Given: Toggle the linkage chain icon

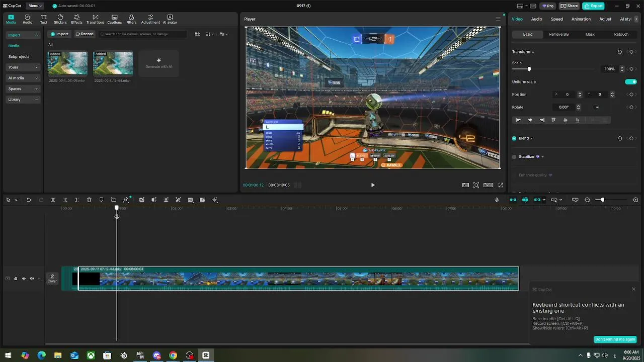Looking at the screenshot, I should pos(537,200).
